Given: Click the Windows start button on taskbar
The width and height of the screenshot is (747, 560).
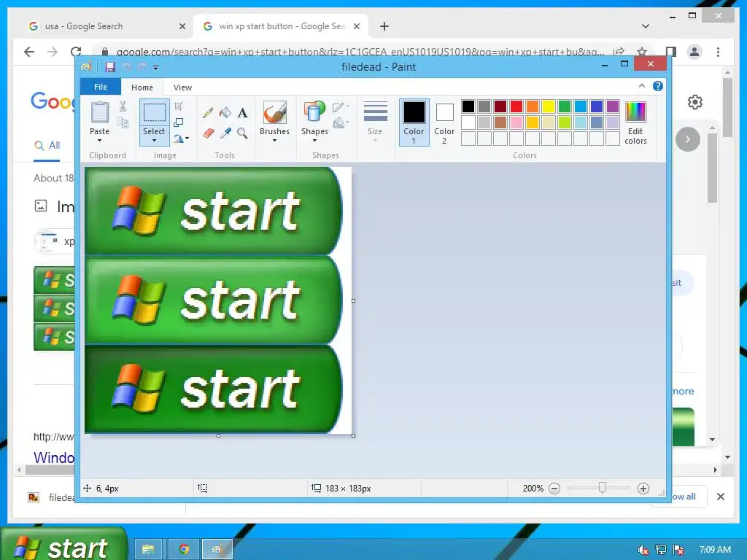Looking at the screenshot, I should pos(64,545).
